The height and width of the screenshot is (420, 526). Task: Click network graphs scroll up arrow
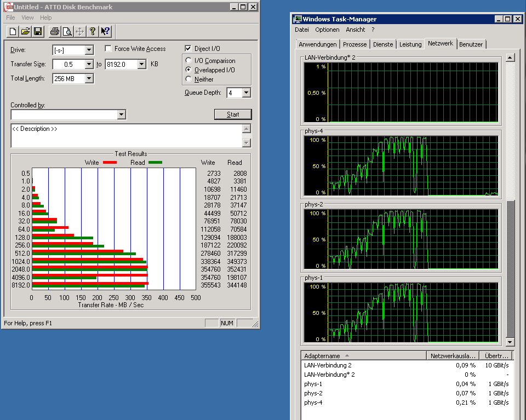pos(510,57)
